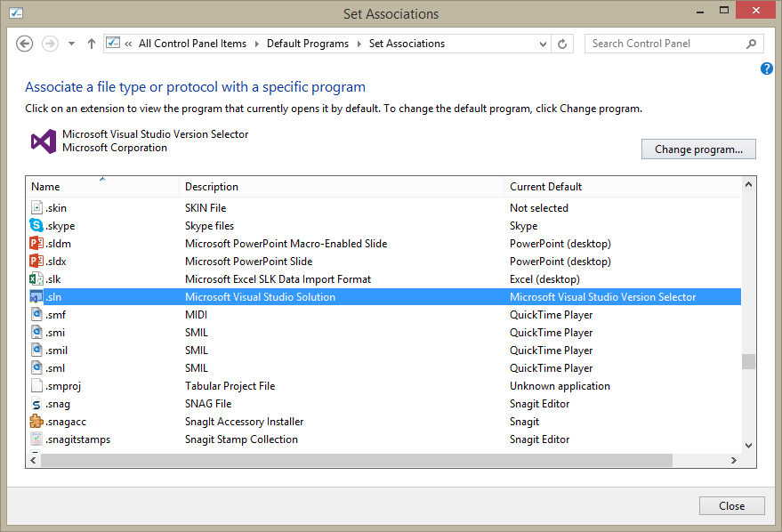Click the horizontal scrollbar right arrow
Viewport: 782px width, 532px height.
[734, 460]
